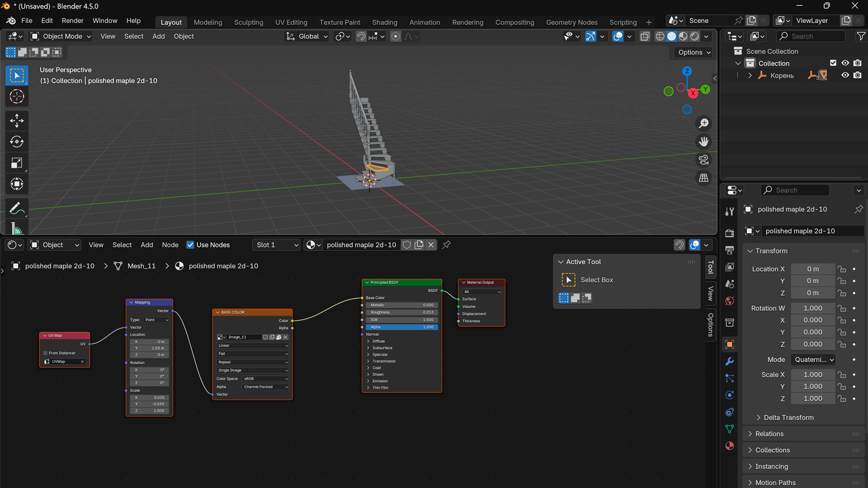Open the Material properties tab
This screenshot has width=868, height=488.
[729, 446]
